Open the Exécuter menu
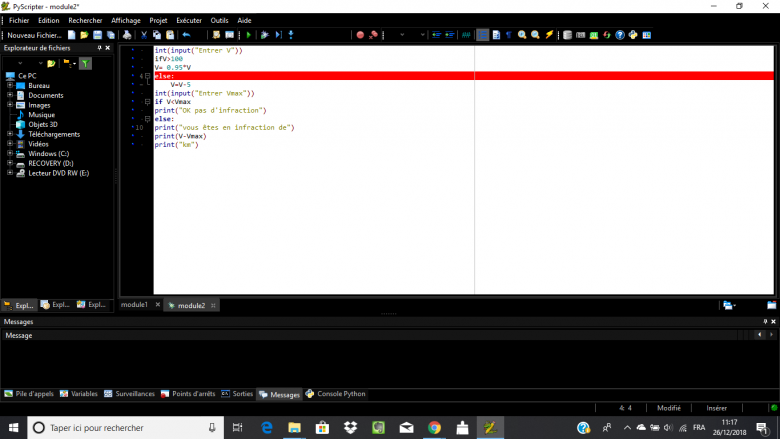780x439 pixels. (188, 20)
